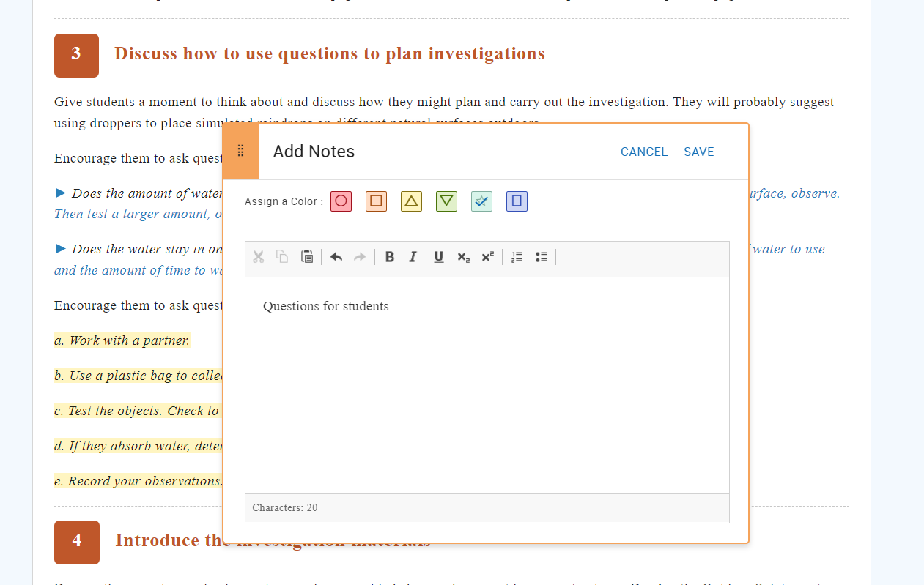Insert a bulleted list

click(x=542, y=257)
